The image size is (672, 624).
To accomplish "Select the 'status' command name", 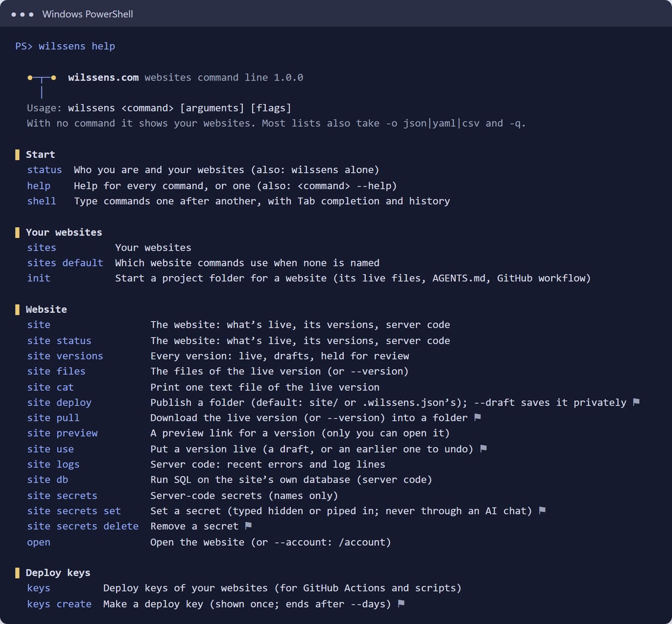I will pos(44,170).
